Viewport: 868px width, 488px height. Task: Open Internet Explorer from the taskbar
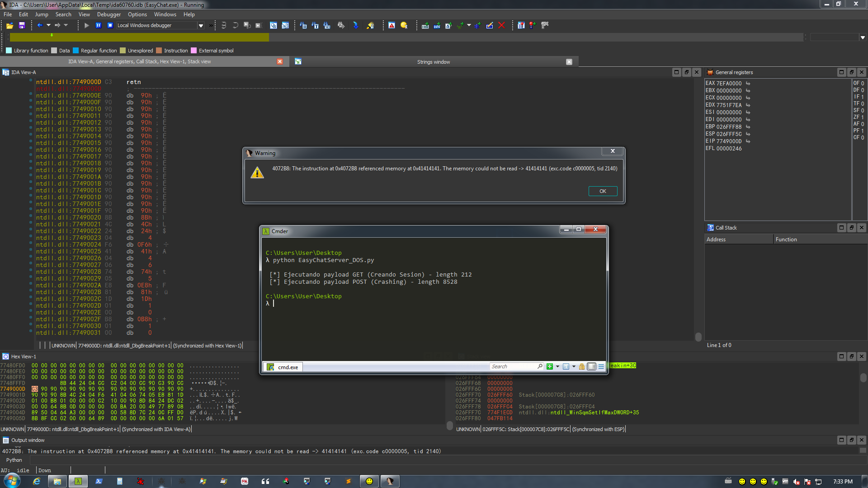37,482
